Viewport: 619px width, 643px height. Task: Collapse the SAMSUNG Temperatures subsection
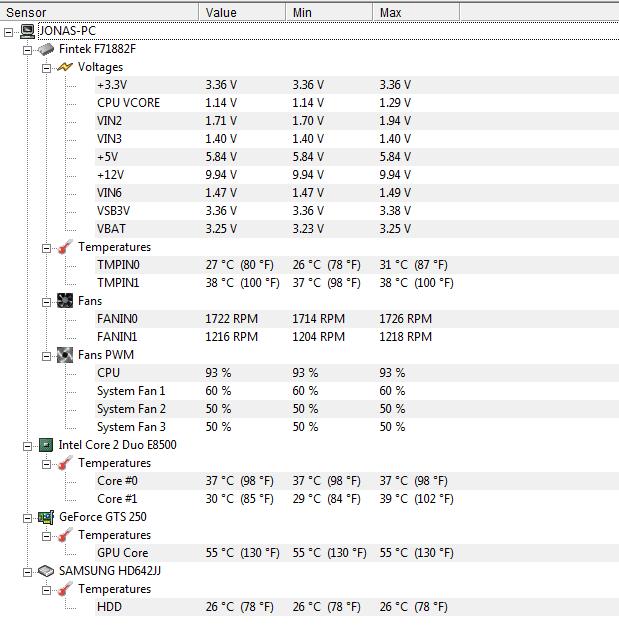click(46, 590)
